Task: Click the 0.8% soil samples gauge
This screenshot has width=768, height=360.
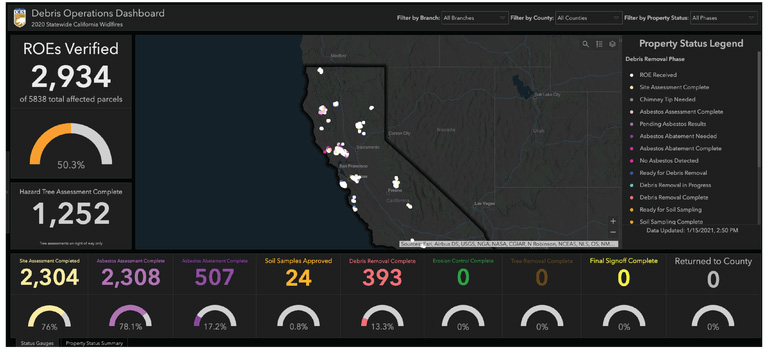Action: (x=299, y=317)
